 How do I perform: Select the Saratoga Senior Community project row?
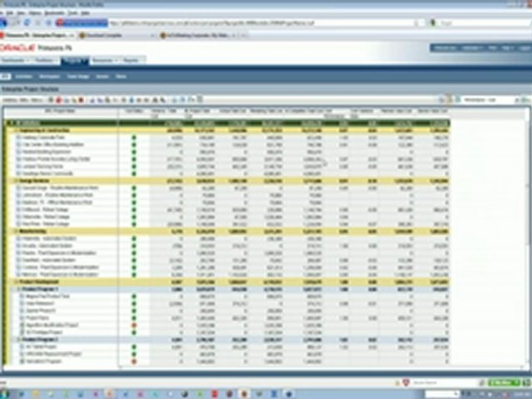227,173
